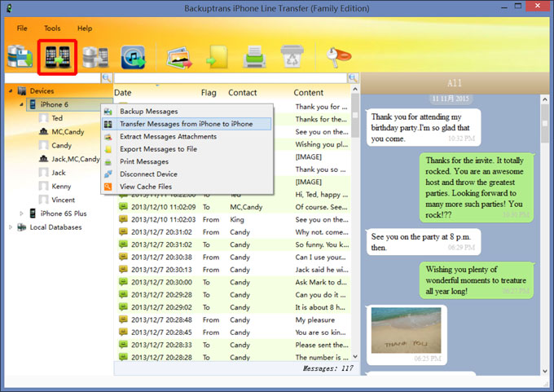Click the database to iPhone restore toolbar icon
The width and height of the screenshot is (554, 392).
[95, 57]
